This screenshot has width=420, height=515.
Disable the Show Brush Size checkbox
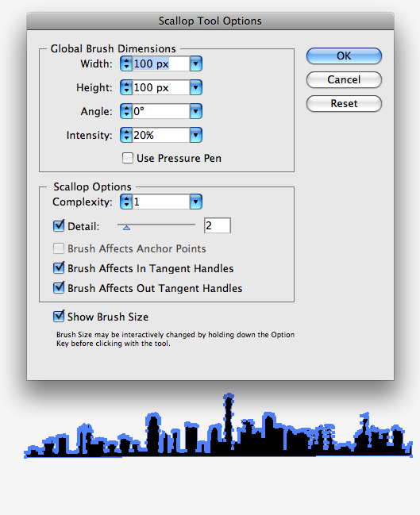pyautogui.click(x=59, y=317)
